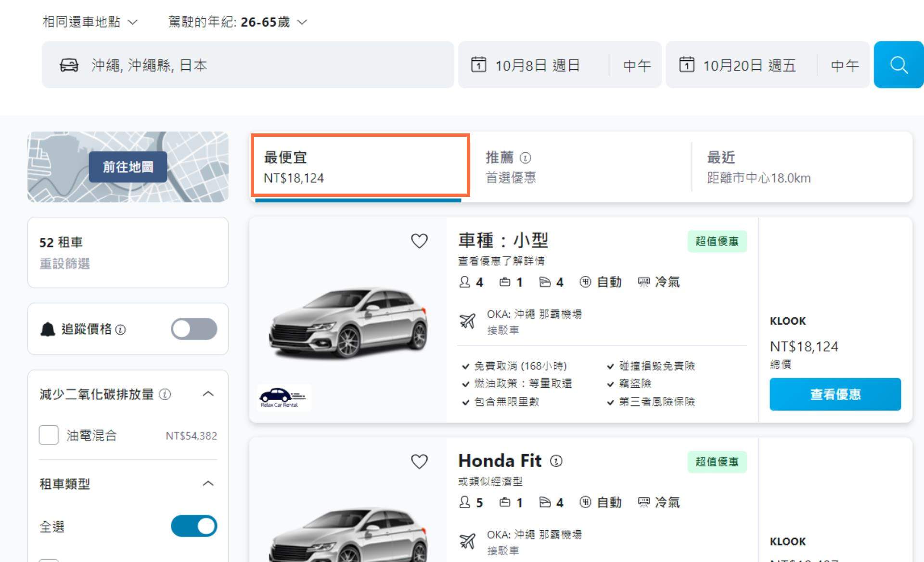924x562 pixels.
Task: Click 免費取消 (168小時) feature text
Action: click(x=520, y=366)
